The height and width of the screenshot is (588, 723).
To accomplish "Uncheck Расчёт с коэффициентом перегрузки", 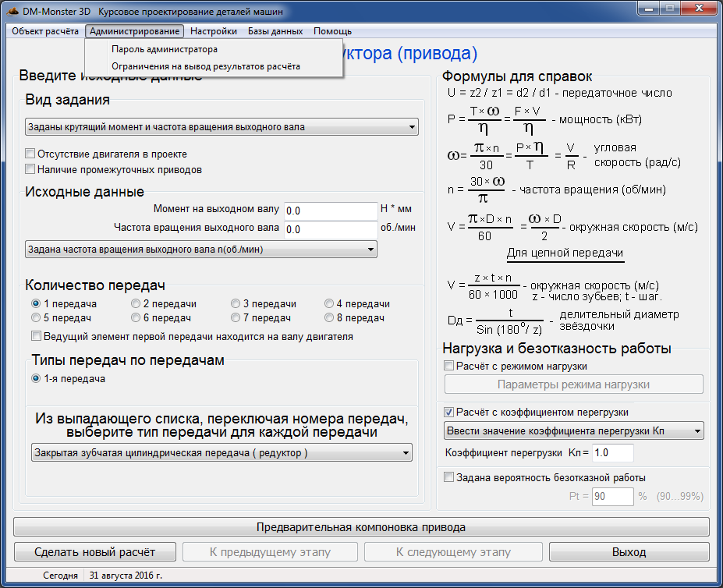I will (x=448, y=412).
